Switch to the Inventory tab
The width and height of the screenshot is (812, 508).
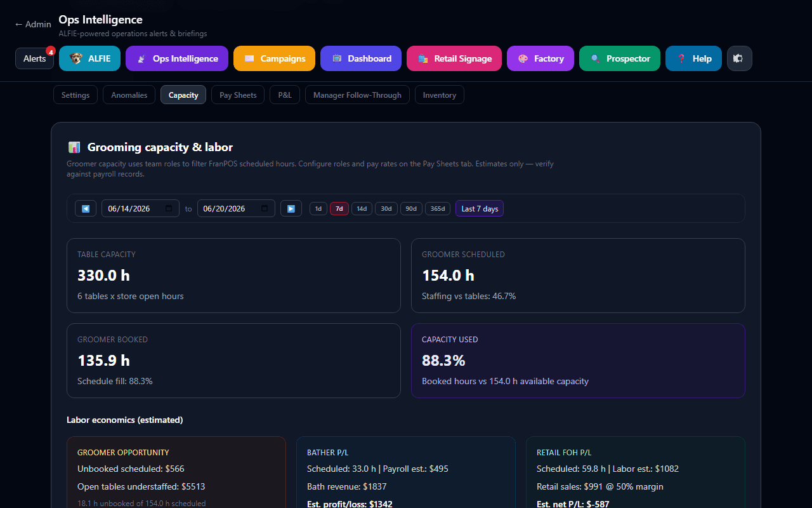[440, 95]
